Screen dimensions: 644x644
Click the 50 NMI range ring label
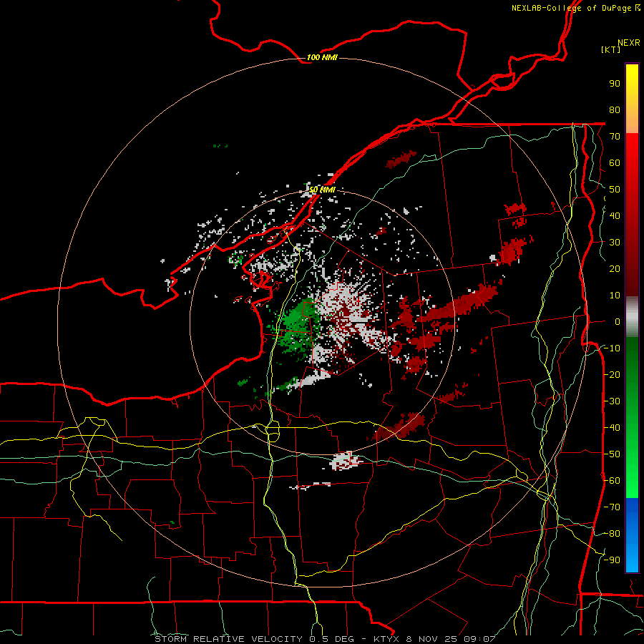pyautogui.click(x=323, y=190)
